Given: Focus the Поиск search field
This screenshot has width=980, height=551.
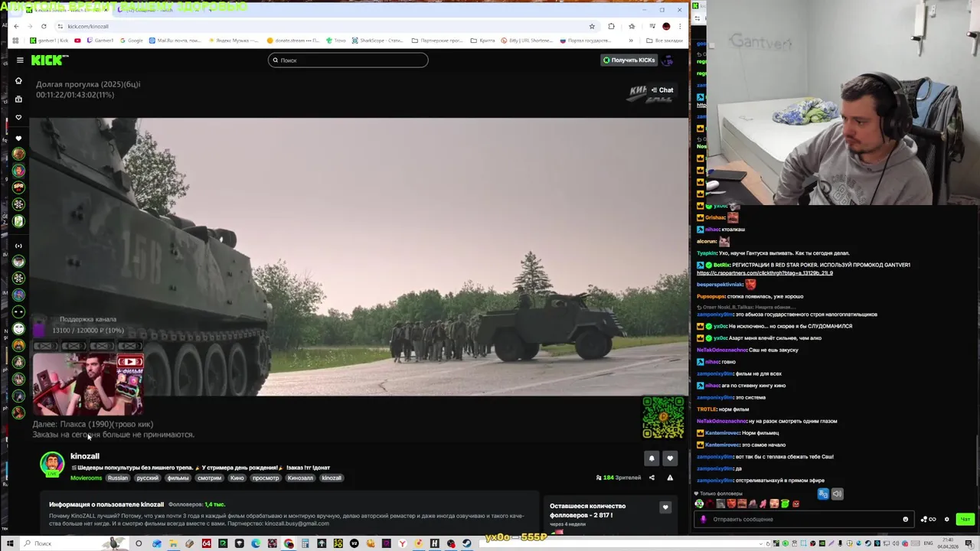Looking at the screenshot, I should [348, 60].
